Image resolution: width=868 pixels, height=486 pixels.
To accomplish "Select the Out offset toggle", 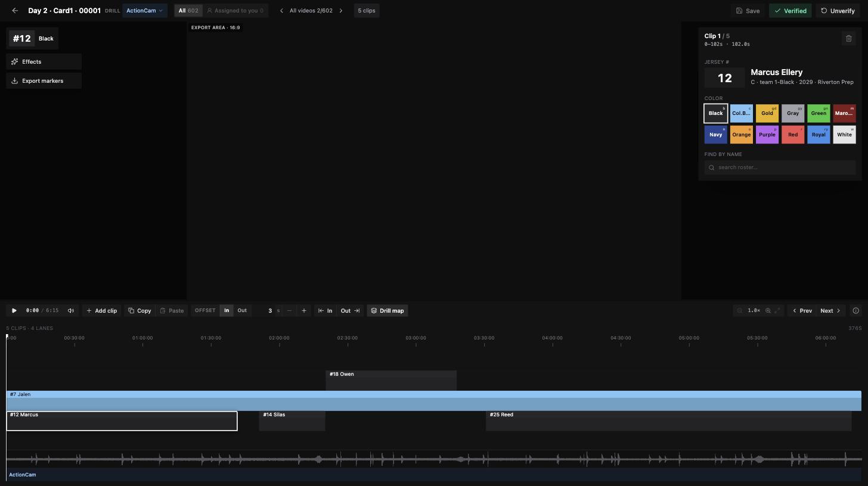I will coord(242,310).
